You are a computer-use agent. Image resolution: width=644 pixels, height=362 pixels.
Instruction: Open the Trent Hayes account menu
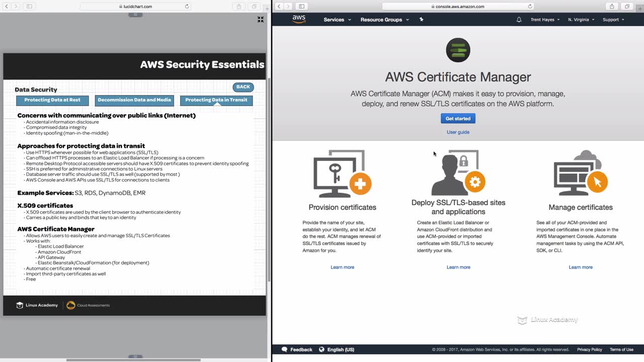(545, 20)
